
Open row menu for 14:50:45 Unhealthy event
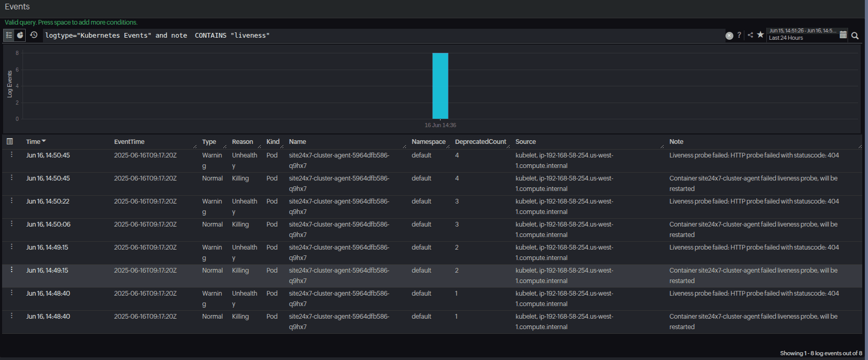[12, 155]
